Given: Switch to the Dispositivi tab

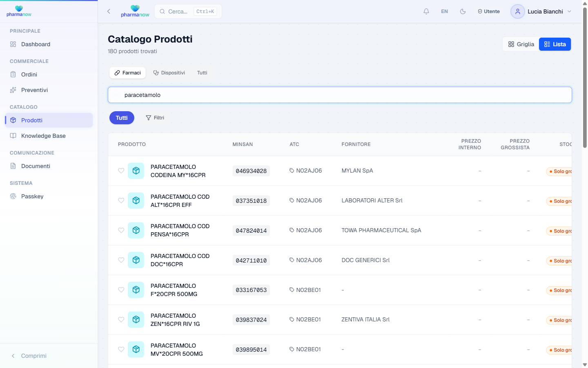Looking at the screenshot, I should tap(169, 73).
